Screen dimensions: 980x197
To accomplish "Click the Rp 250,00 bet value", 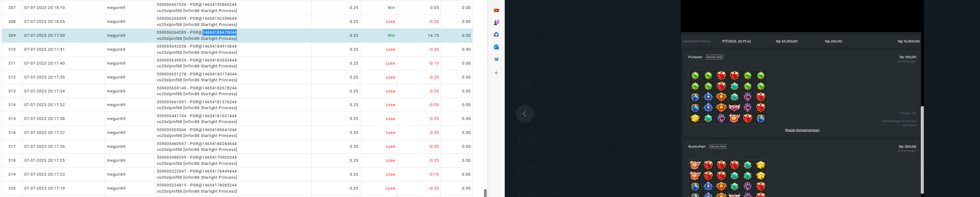I will (833, 41).
